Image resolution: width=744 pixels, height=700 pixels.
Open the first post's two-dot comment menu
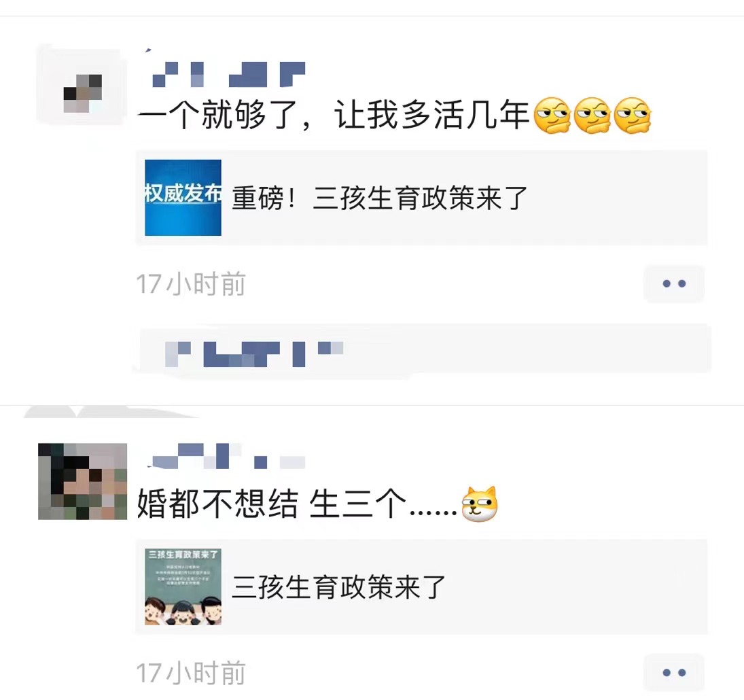[674, 283]
